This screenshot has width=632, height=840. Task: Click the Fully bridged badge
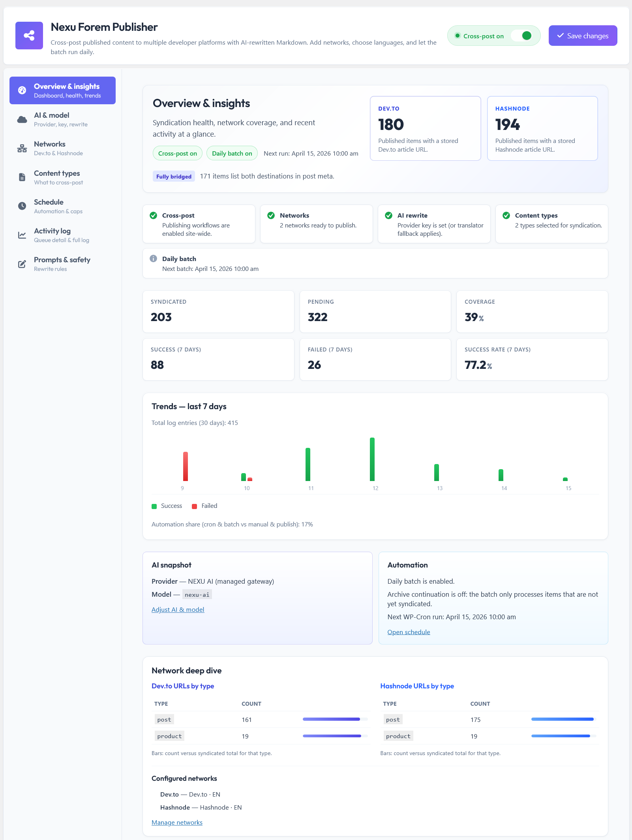(174, 176)
